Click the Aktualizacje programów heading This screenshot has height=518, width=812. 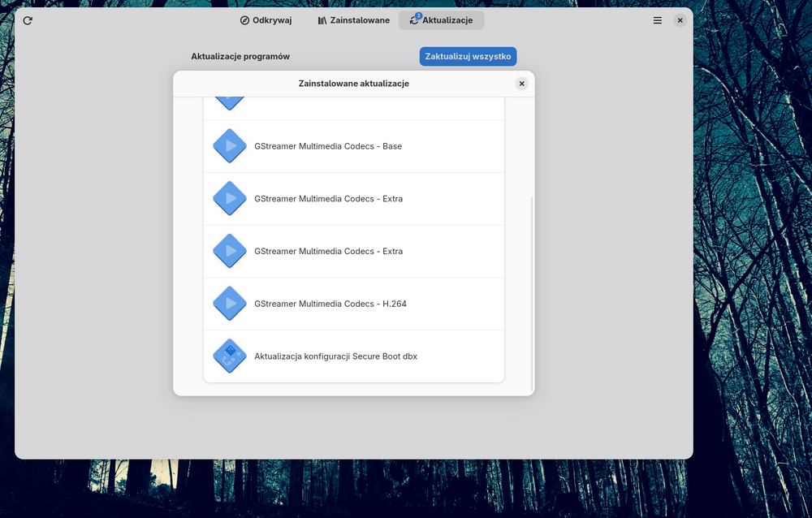point(240,56)
